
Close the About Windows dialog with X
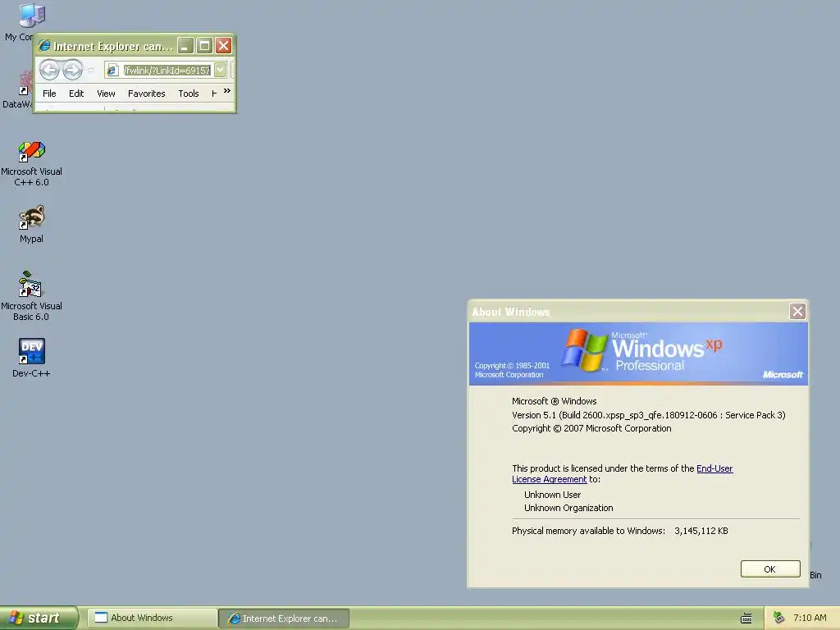point(797,311)
